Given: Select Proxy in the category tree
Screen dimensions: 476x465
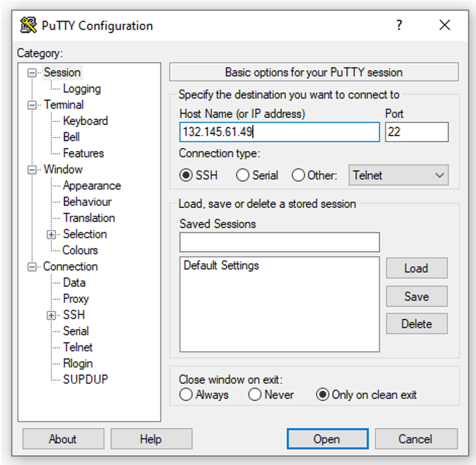Looking at the screenshot, I should coord(76,298).
